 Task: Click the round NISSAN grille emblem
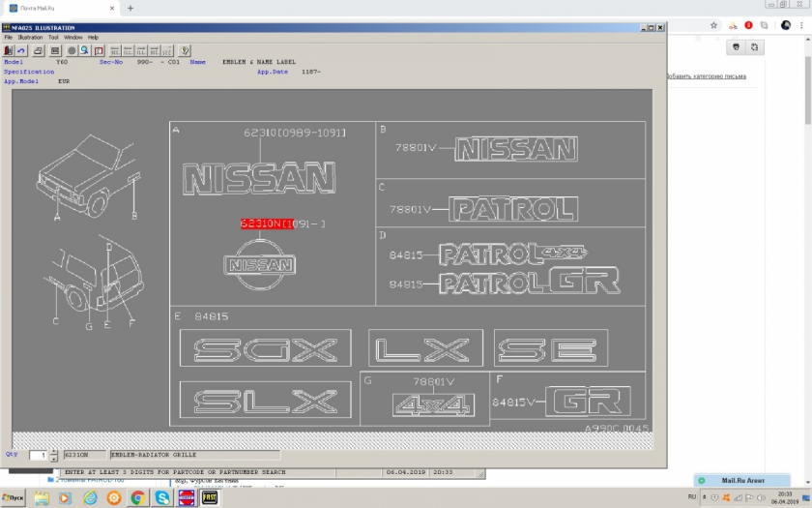[x=259, y=265]
